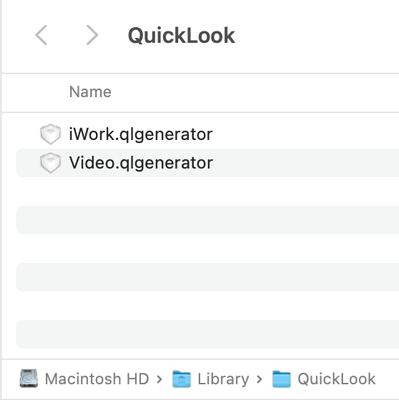Click the chevron after Library
Viewport: 399px width, 400px height.
pos(259,379)
